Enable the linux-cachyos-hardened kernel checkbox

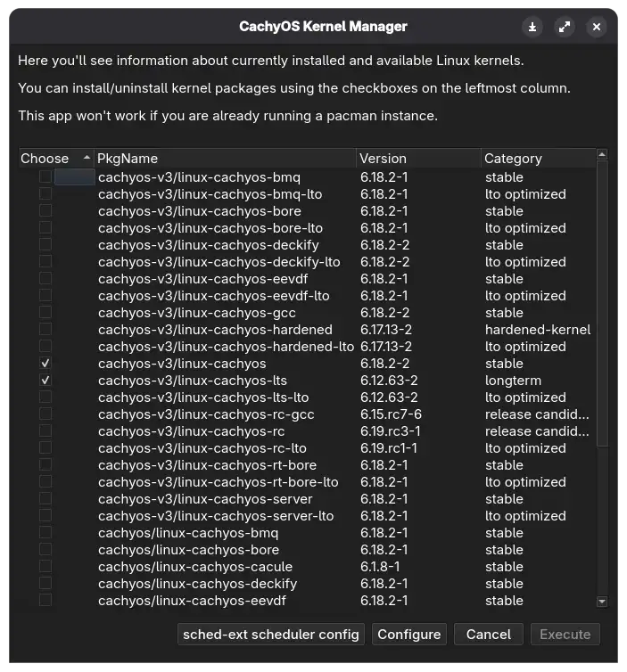pyautogui.click(x=45, y=330)
